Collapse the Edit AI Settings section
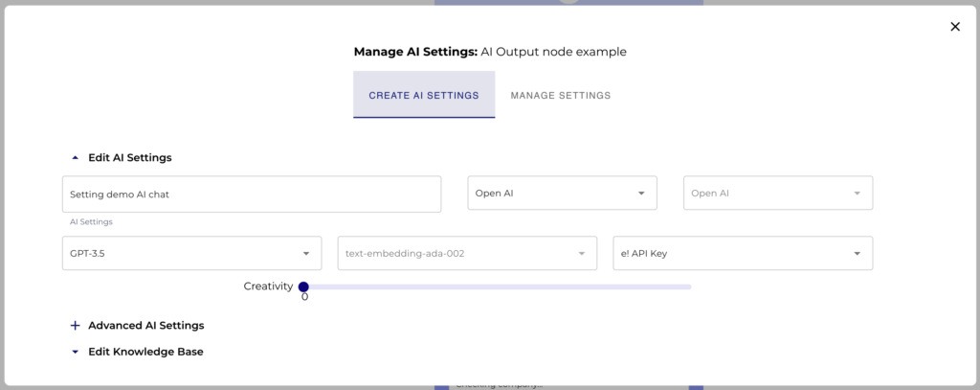 tap(76, 158)
